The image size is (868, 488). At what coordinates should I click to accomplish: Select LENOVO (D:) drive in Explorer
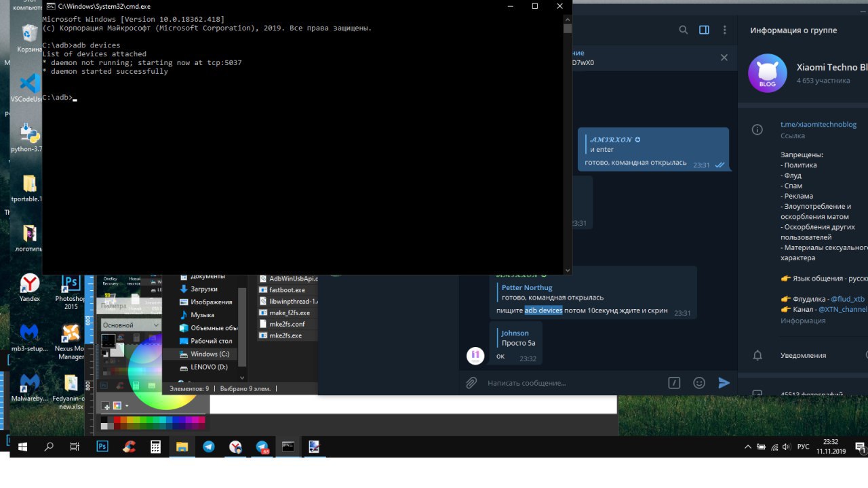pyautogui.click(x=203, y=367)
